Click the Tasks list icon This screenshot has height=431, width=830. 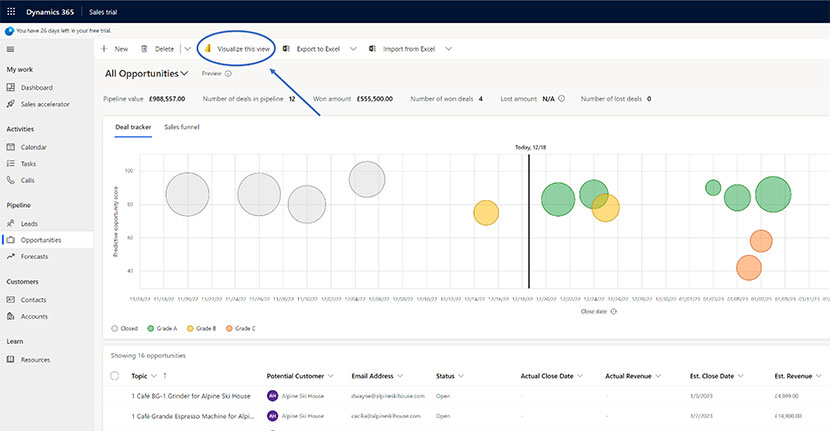11,164
